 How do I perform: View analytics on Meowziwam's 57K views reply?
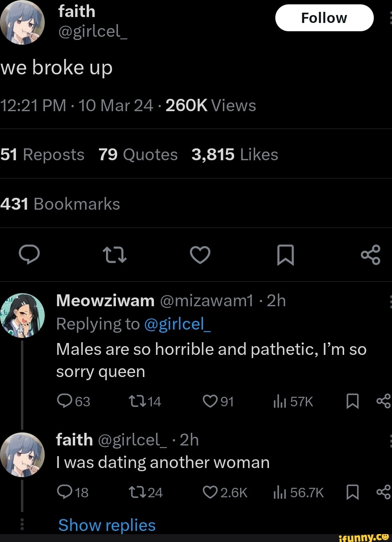[x=280, y=402]
